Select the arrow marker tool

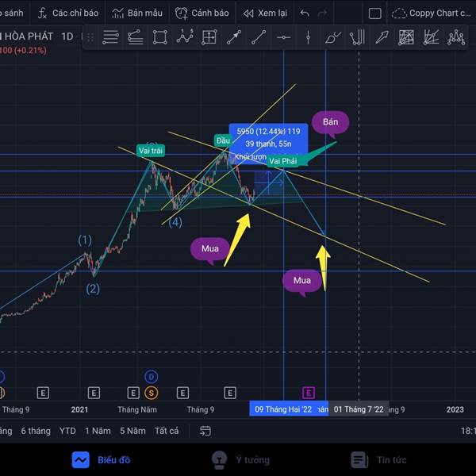(x=382, y=37)
